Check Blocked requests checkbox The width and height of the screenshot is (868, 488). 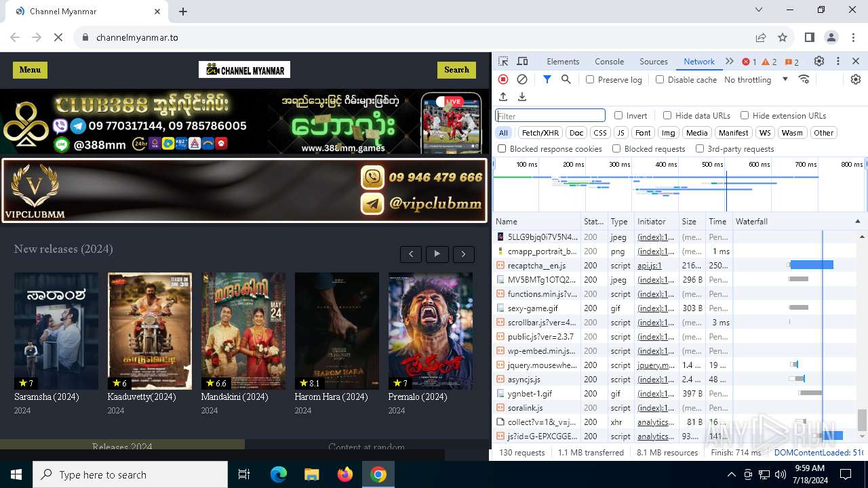point(616,148)
